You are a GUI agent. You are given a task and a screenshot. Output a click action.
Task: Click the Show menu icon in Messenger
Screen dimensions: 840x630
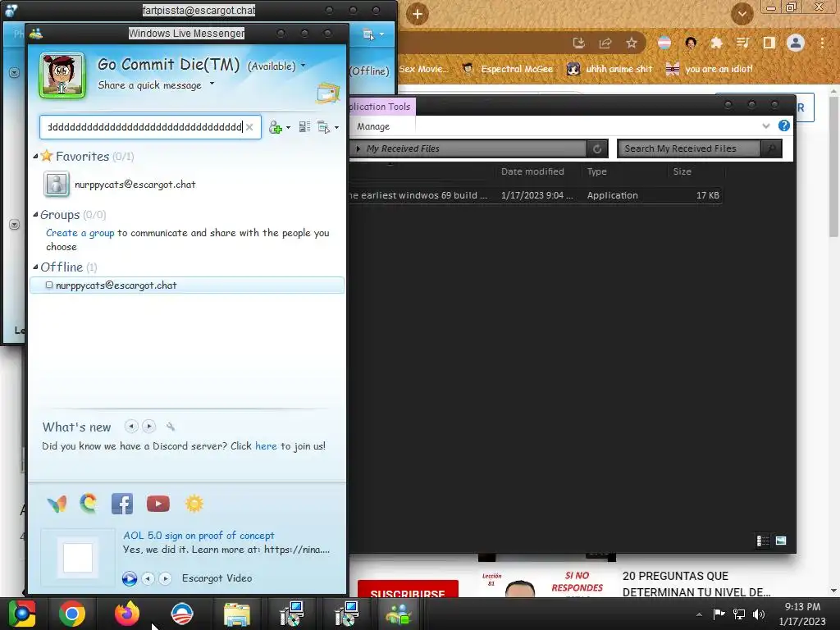(323, 127)
